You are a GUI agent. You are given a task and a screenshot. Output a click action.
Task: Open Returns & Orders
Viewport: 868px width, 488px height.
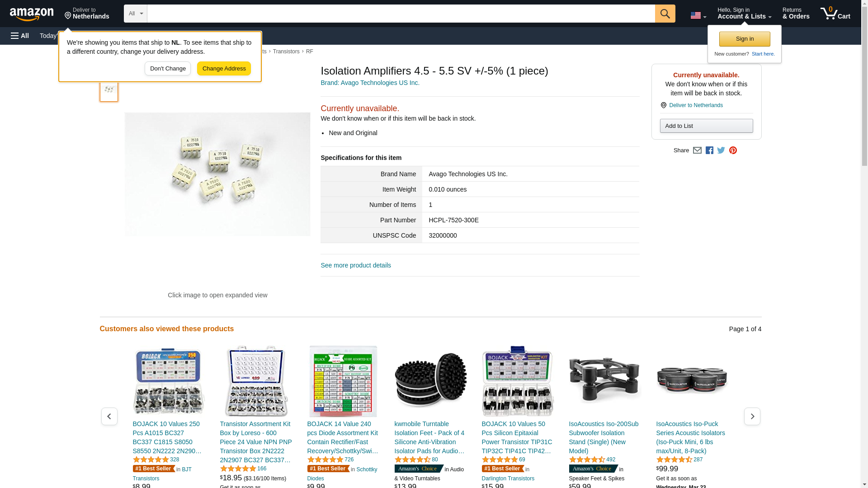point(796,14)
